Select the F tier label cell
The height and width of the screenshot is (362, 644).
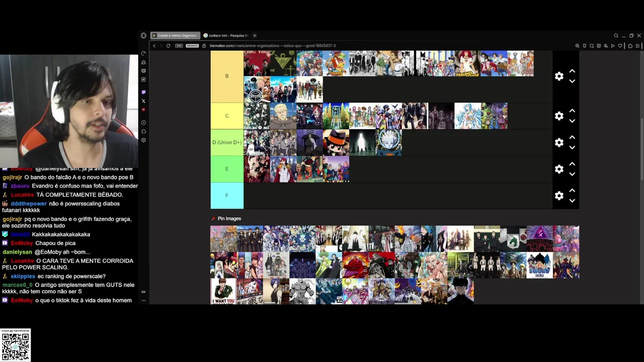(227, 196)
